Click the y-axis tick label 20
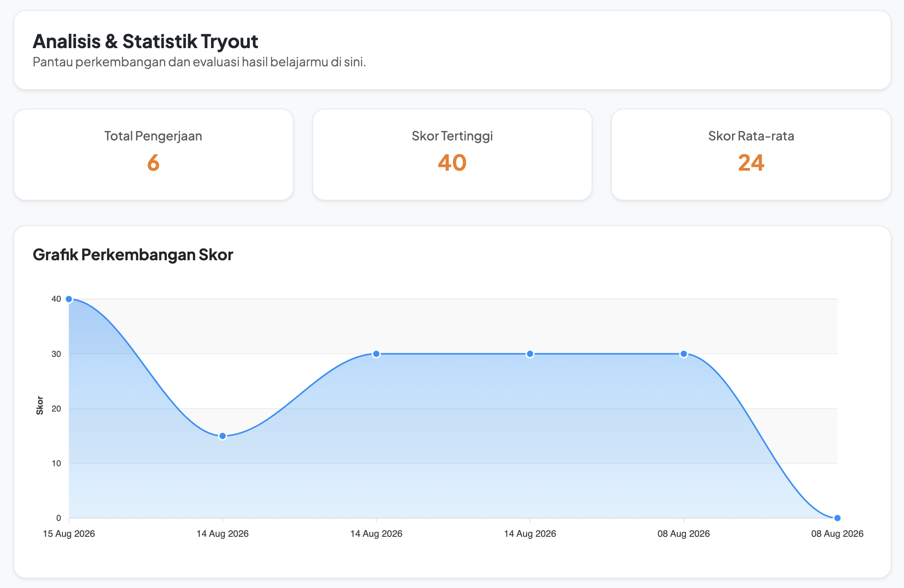The height and width of the screenshot is (588, 904). [56, 408]
